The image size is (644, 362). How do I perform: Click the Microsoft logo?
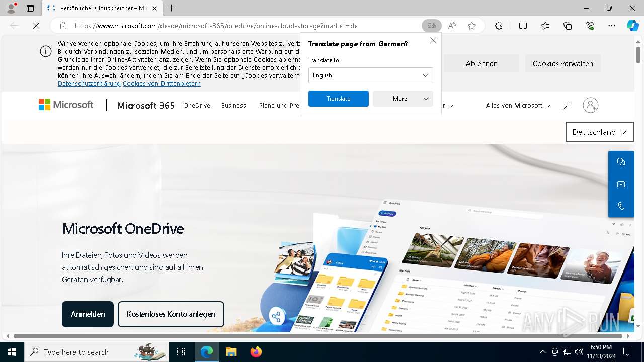(66, 105)
